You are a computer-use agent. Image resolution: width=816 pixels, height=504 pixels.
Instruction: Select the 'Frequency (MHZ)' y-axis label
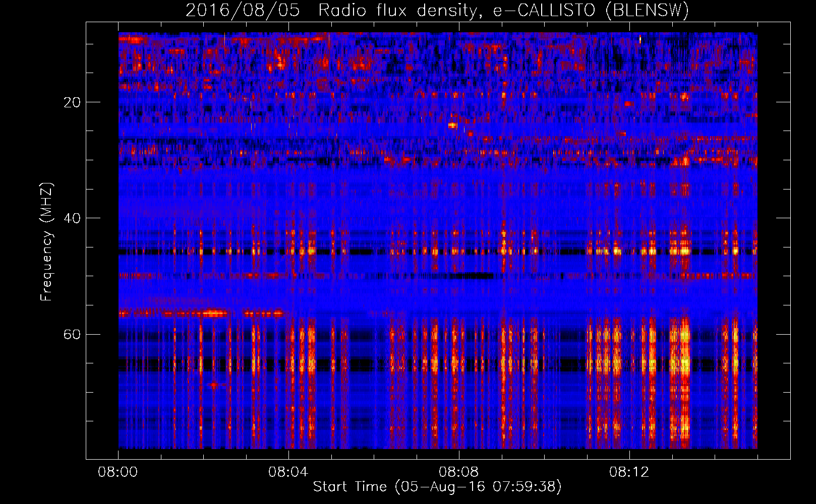tap(46, 242)
